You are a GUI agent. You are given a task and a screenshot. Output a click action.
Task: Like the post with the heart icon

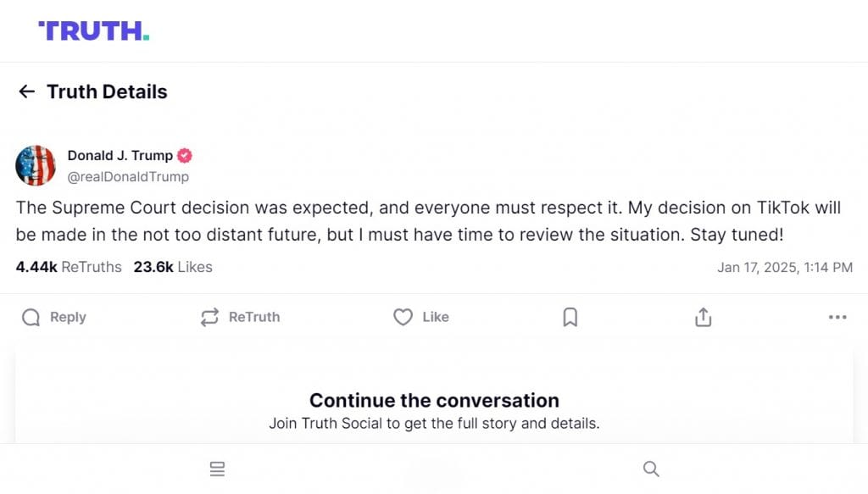tap(403, 317)
